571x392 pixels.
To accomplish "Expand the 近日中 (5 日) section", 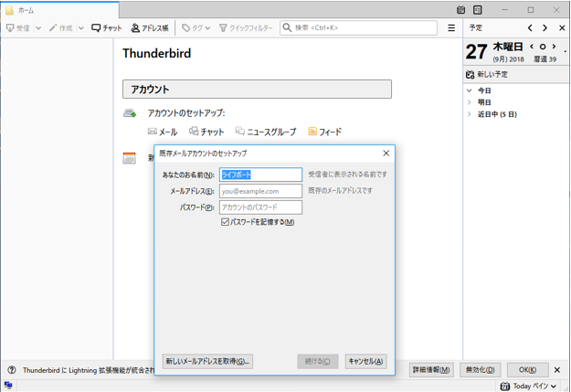I will point(470,114).
